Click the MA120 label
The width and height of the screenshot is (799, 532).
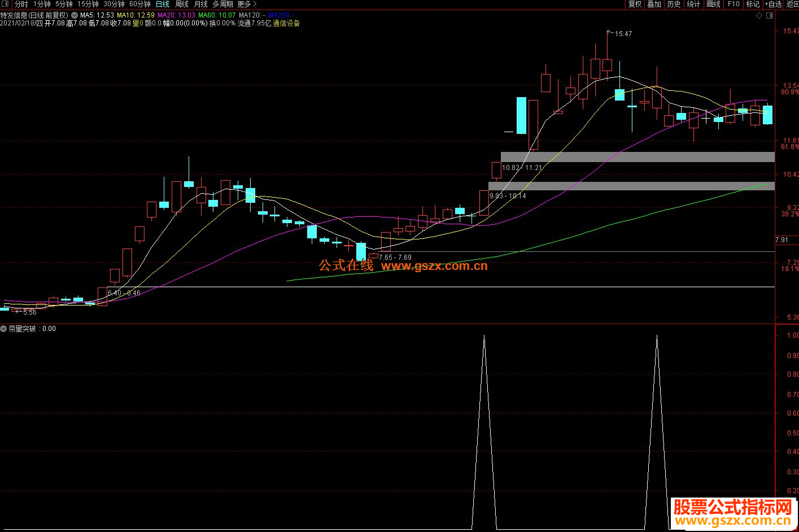point(252,15)
